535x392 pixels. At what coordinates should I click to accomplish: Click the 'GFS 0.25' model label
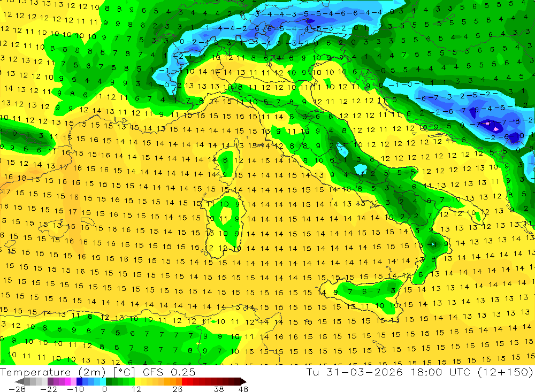coord(169,372)
